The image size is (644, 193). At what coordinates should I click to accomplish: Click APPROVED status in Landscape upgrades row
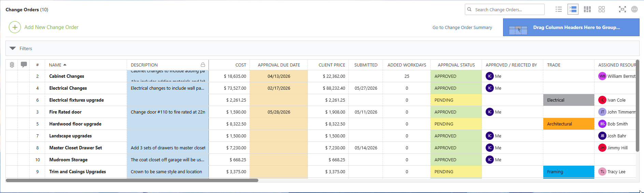click(456, 136)
